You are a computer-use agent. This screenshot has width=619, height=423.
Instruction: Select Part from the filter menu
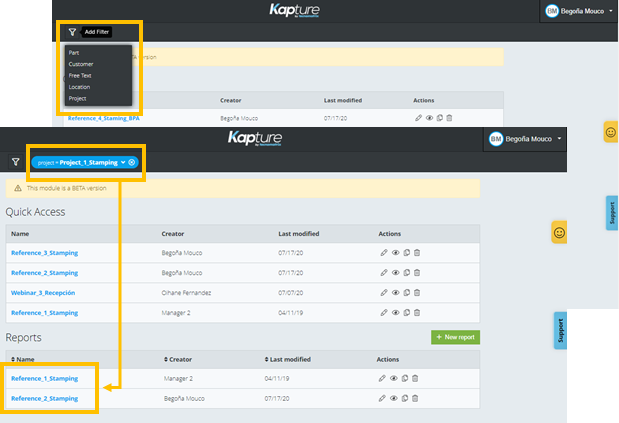[x=74, y=52]
